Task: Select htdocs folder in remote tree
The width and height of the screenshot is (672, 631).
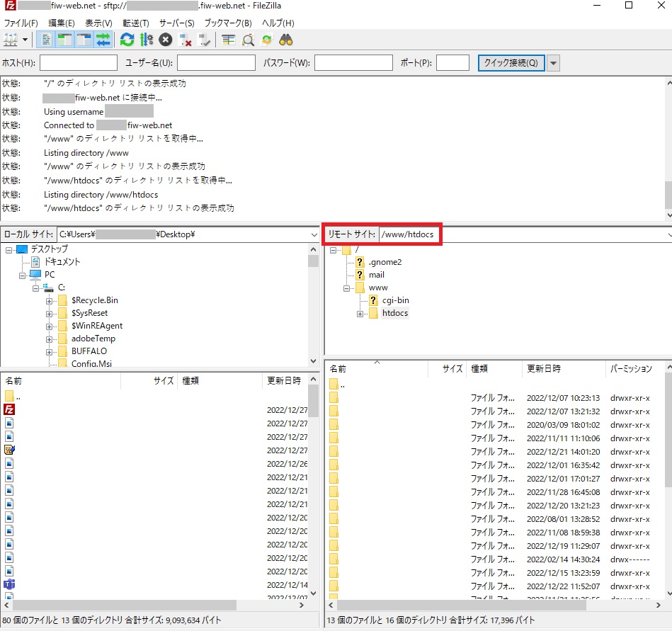Action: click(394, 313)
